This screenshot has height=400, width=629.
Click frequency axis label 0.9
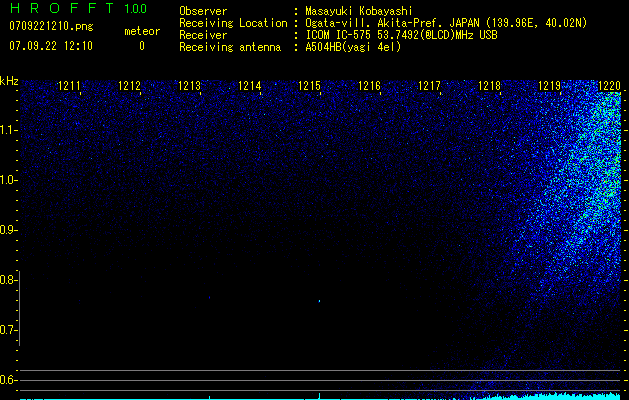pyautogui.click(x=8, y=230)
